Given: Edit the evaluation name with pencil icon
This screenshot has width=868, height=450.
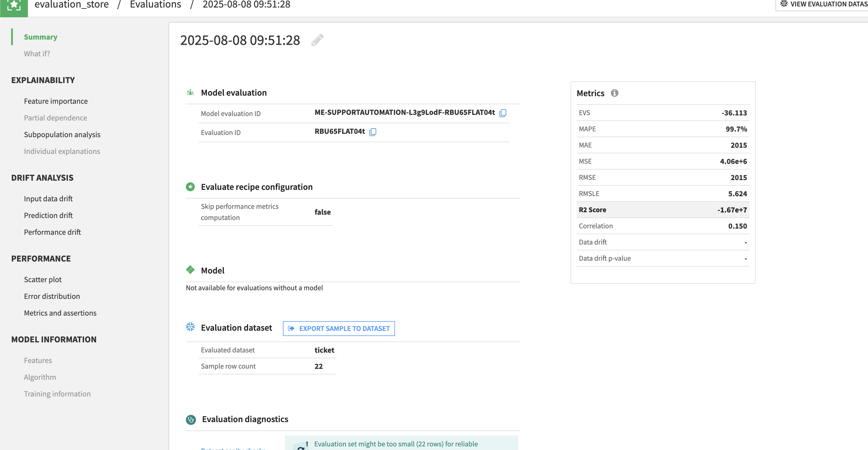Looking at the screenshot, I should tap(317, 40).
